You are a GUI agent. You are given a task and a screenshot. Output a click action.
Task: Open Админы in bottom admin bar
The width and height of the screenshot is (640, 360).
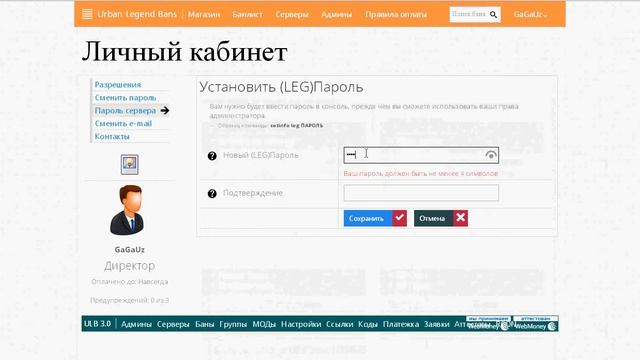coord(136,324)
